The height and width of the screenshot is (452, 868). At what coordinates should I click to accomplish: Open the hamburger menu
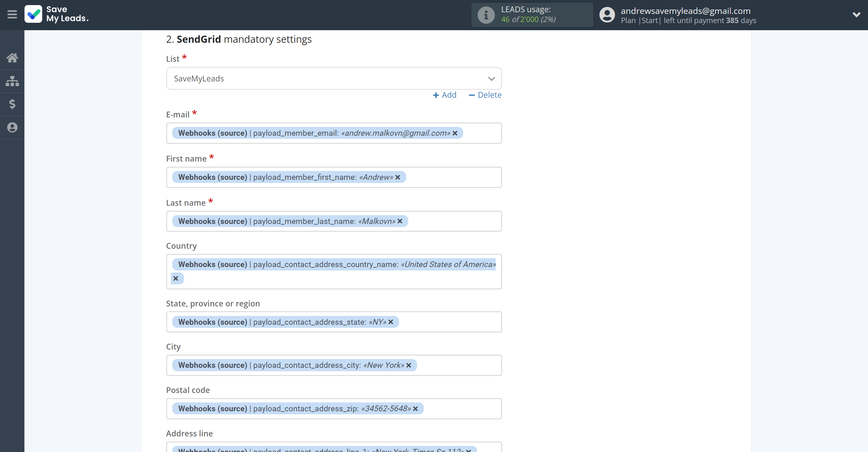(12, 15)
